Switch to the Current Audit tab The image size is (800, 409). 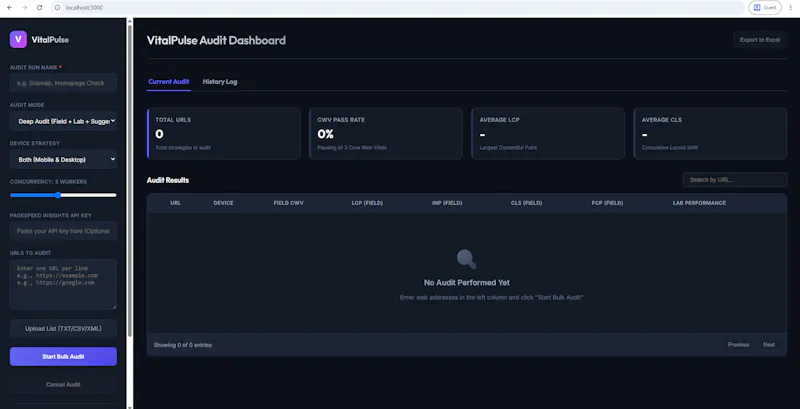[168, 82]
